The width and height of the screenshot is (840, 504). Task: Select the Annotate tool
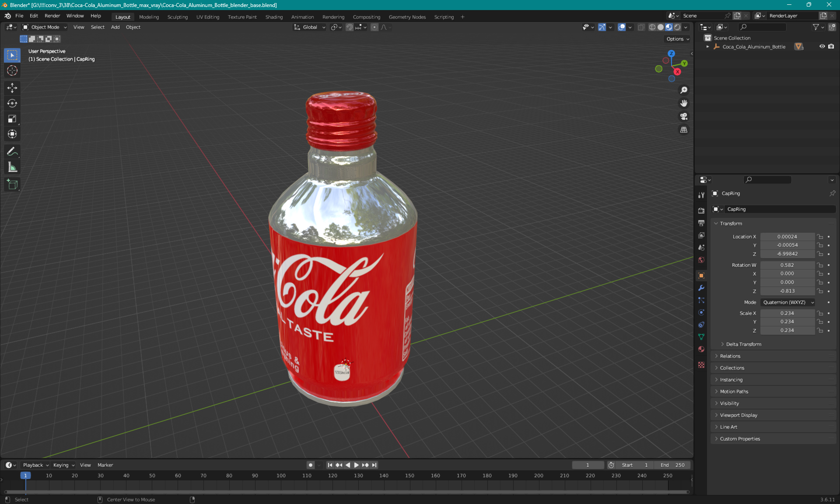pyautogui.click(x=12, y=152)
